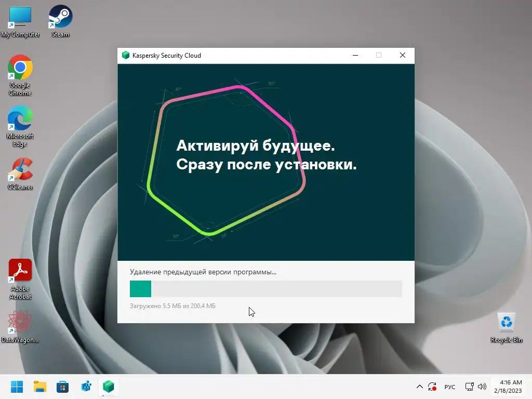
Task: Click the 'Активируй будущее' banner heading
Action: tap(256, 146)
